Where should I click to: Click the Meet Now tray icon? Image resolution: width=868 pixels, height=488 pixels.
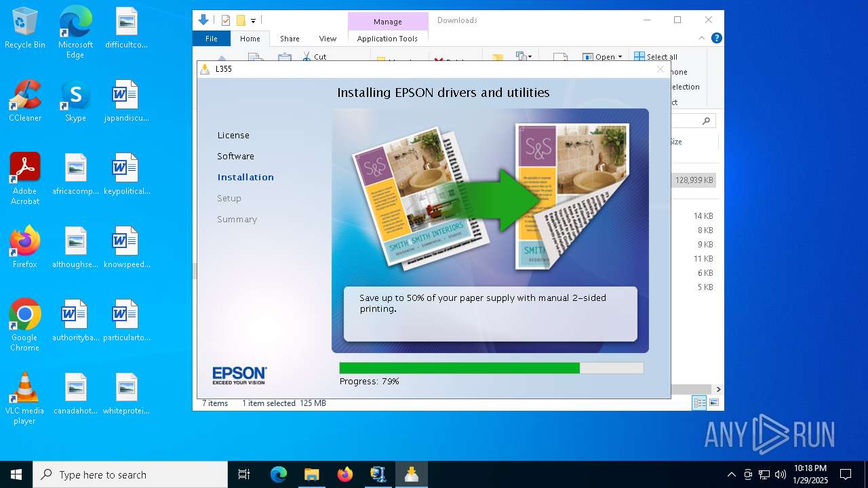click(x=748, y=474)
